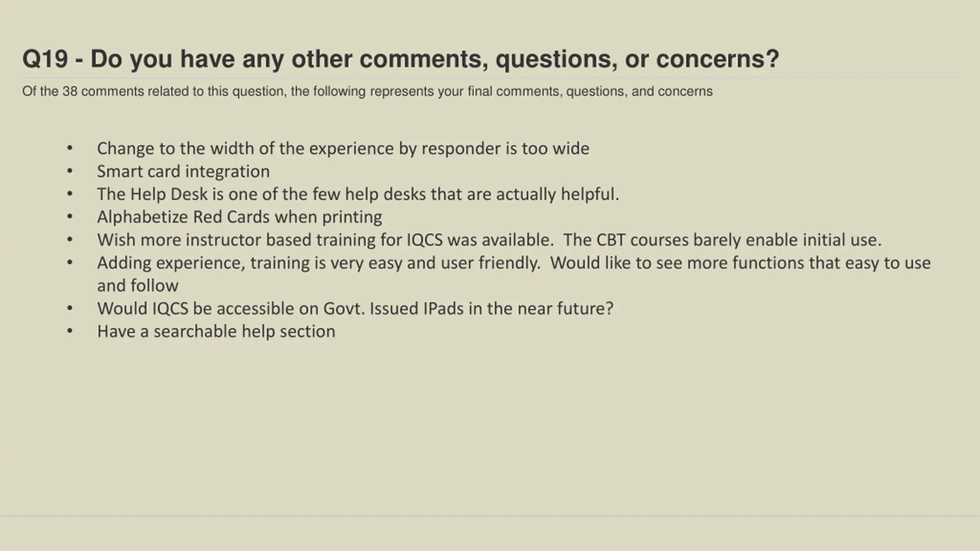The image size is (980, 551).
Task: Click the "and follow" continuation line
Action: (138, 286)
